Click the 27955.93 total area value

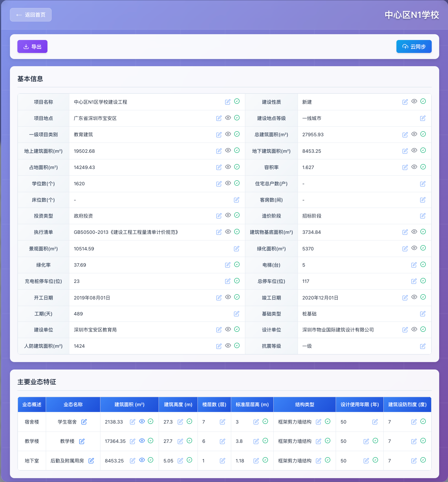pyautogui.click(x=313, y=135)
